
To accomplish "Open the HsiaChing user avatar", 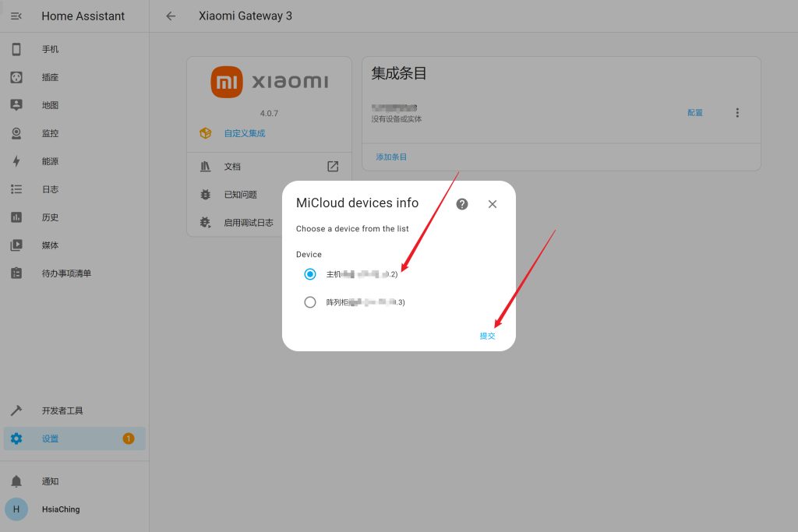I will coord(16,509).
